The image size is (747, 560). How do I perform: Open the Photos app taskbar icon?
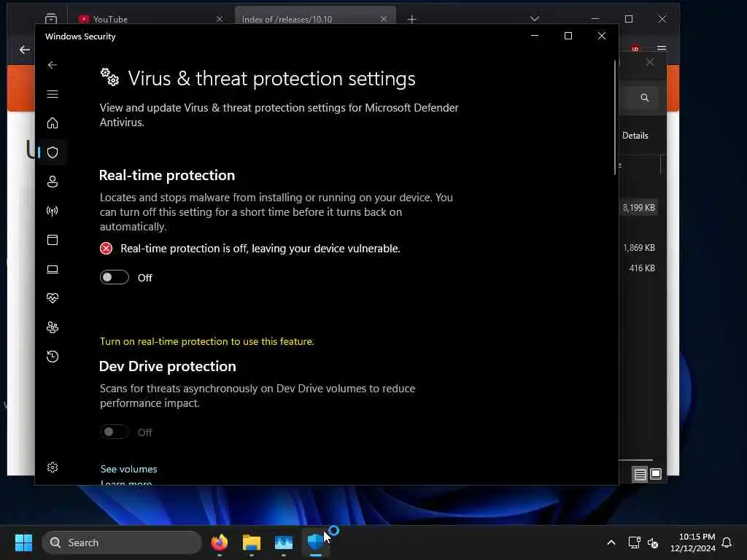click(284, 542)
